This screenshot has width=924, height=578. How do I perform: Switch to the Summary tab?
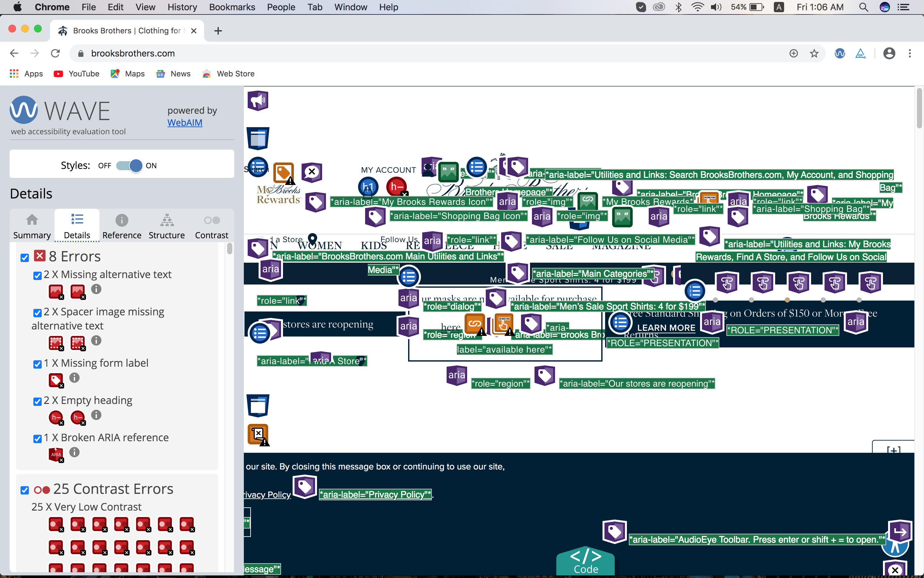(32, 226)
